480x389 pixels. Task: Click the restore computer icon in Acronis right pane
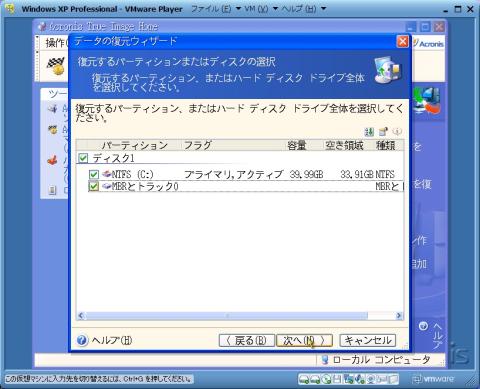pyautogui.click(x=428, y=100)
